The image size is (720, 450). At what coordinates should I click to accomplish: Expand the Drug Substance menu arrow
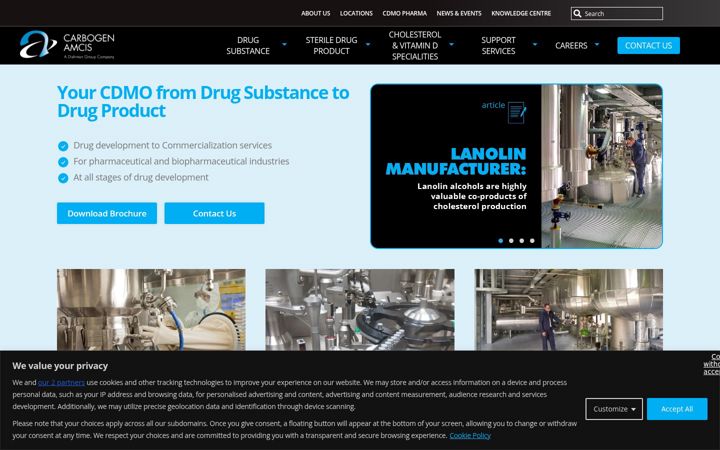[x=284, y=45]
